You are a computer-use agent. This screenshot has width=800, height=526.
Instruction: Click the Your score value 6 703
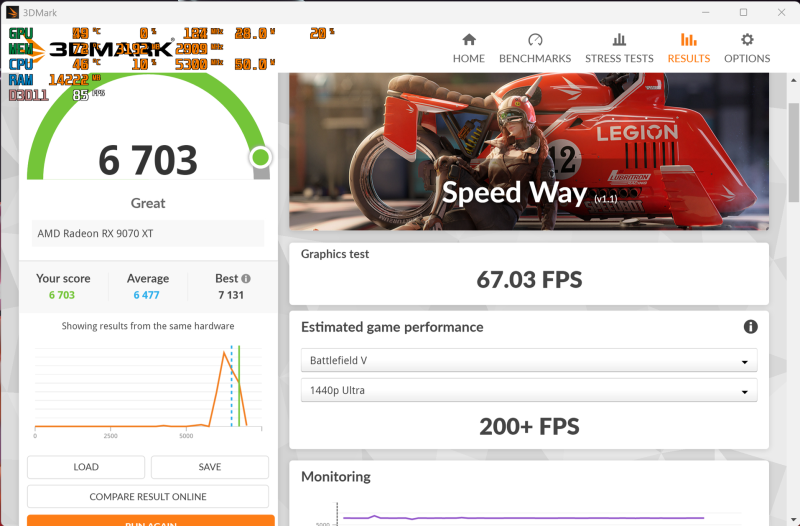(x=62, y=295)
